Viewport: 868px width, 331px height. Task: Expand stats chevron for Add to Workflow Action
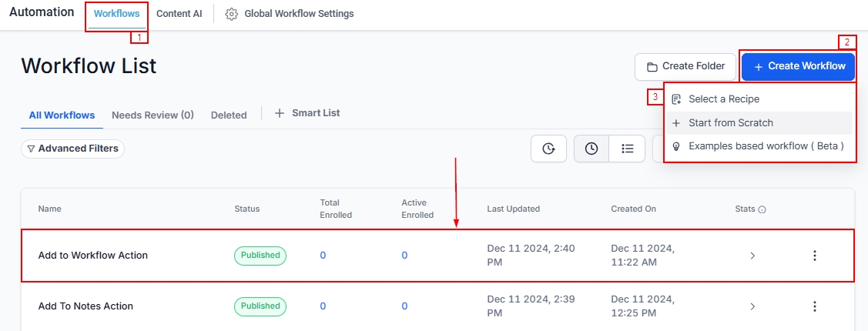(752, 256)
